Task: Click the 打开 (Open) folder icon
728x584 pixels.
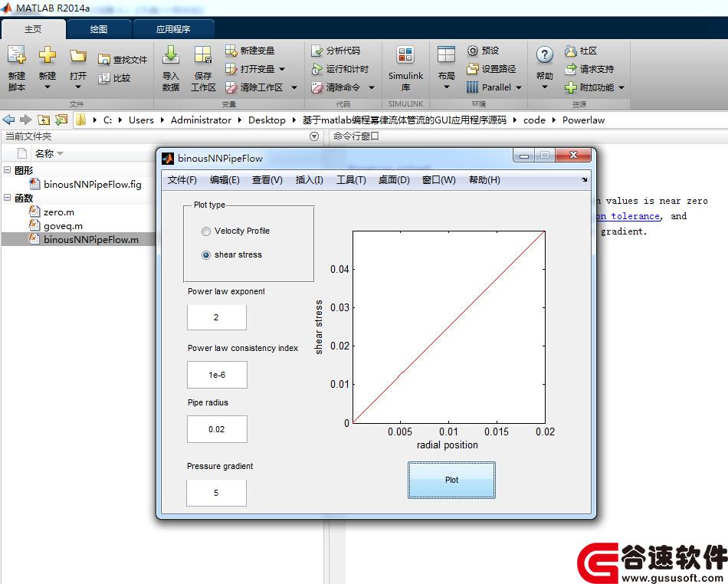Action: click(78, 56)
